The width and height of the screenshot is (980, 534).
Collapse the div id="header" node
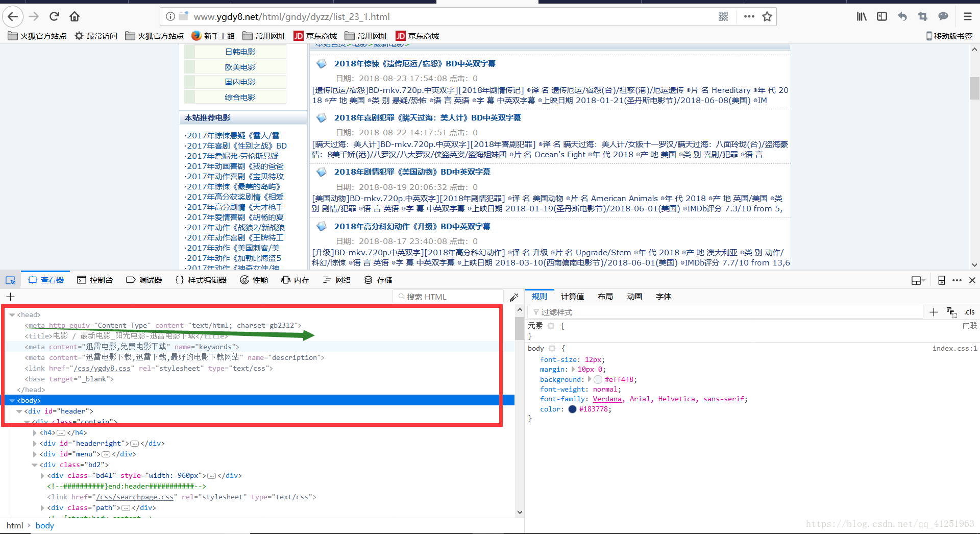tap(19, 411)
